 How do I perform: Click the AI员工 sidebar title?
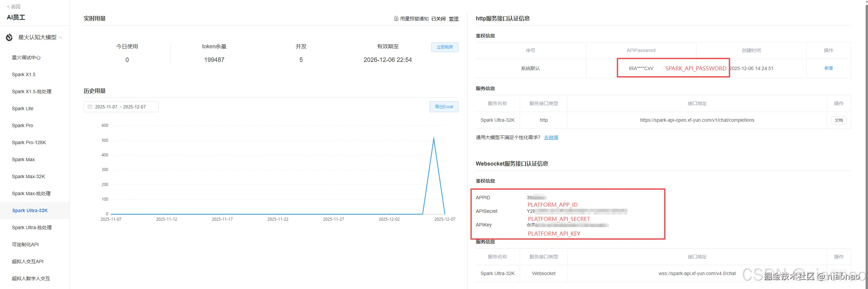pyautogui.click(x=16, y=17)
